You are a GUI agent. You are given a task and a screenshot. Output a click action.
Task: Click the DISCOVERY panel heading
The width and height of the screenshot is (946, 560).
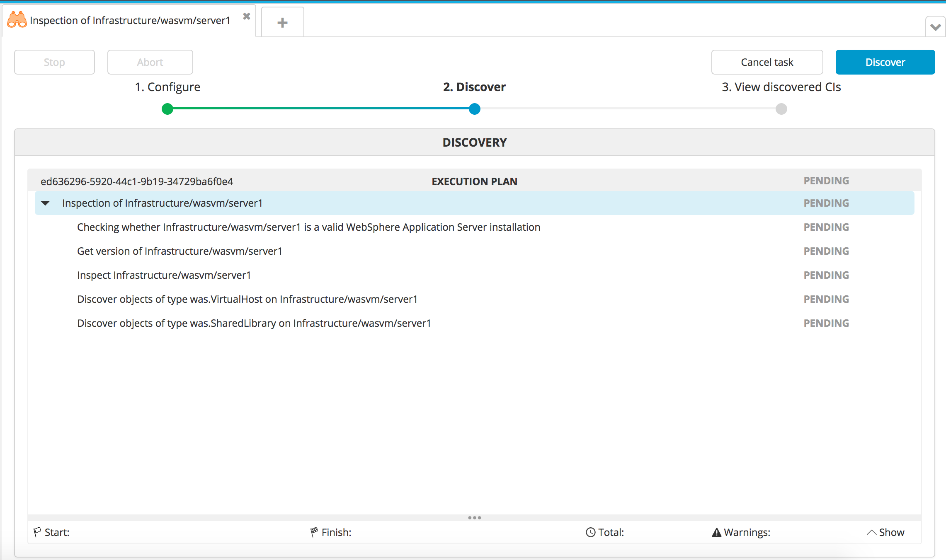475,142
